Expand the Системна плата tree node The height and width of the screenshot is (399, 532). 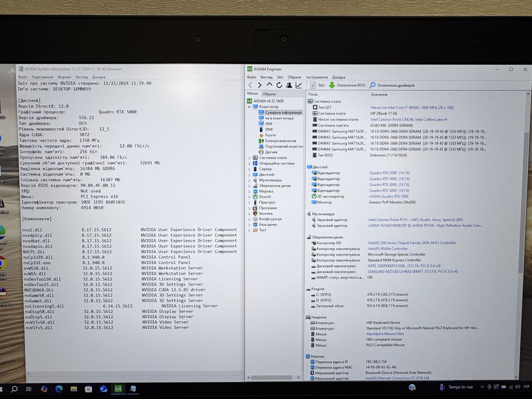(250, 158)
